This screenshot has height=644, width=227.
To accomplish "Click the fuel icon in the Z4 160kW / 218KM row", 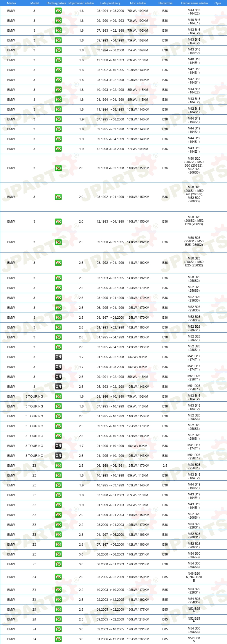I will [58, 619].
